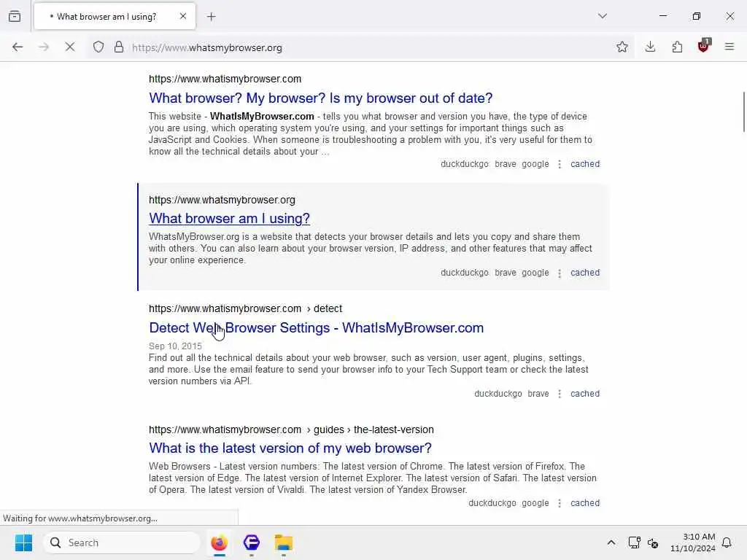The height and width of the screenshot is (560, 747).
Task: Open the clock showing 3:10 AM
Action: pyautogui.click(x=692, y=542)
